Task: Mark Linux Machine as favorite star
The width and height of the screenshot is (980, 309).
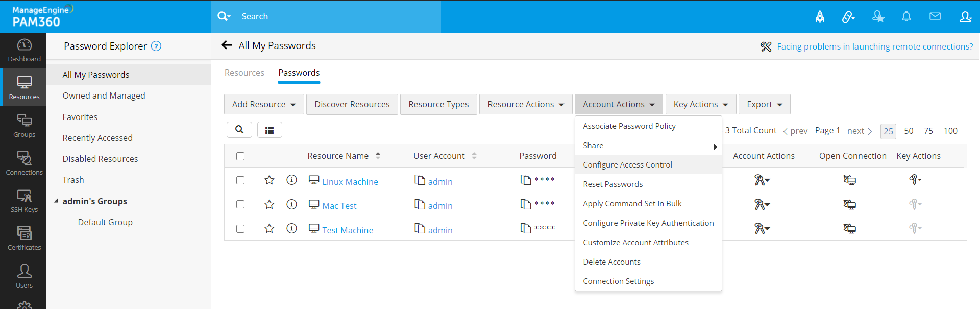Action: pyautogui.click(x=269, y=180)
